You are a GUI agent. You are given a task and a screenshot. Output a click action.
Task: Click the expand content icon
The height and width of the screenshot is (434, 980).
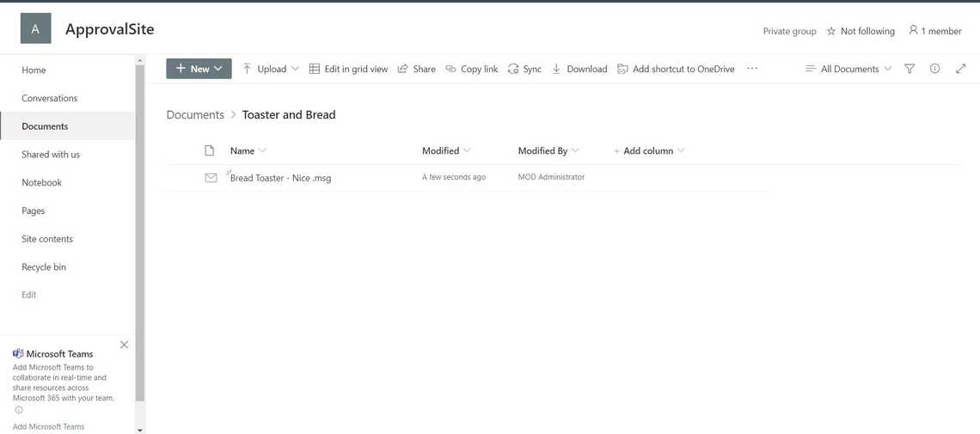[x=960, y=69]
